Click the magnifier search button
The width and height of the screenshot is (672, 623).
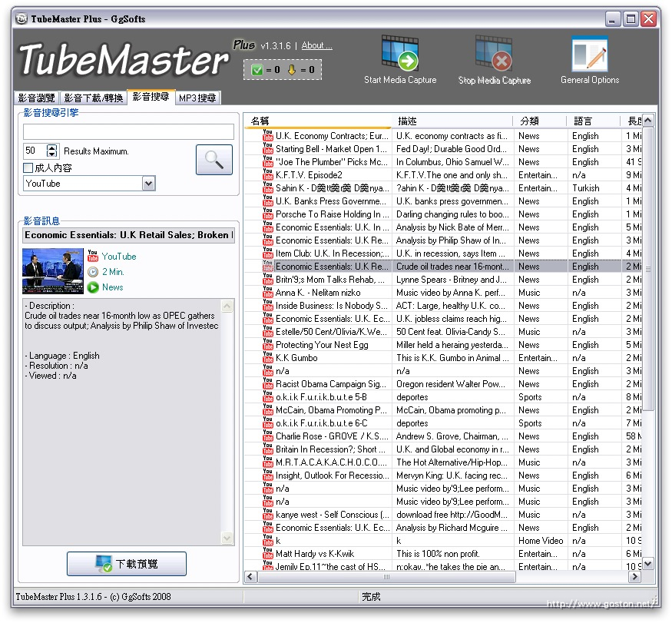coord(214,160)
